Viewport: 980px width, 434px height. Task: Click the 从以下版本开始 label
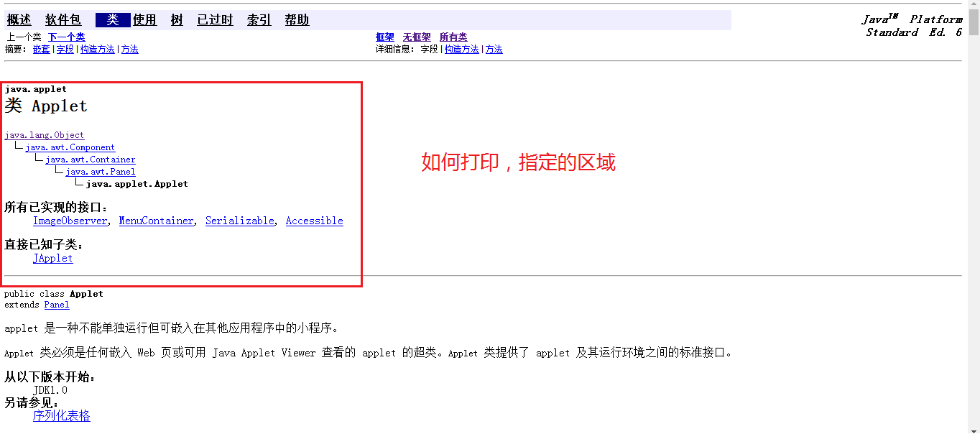click(50, 377)
